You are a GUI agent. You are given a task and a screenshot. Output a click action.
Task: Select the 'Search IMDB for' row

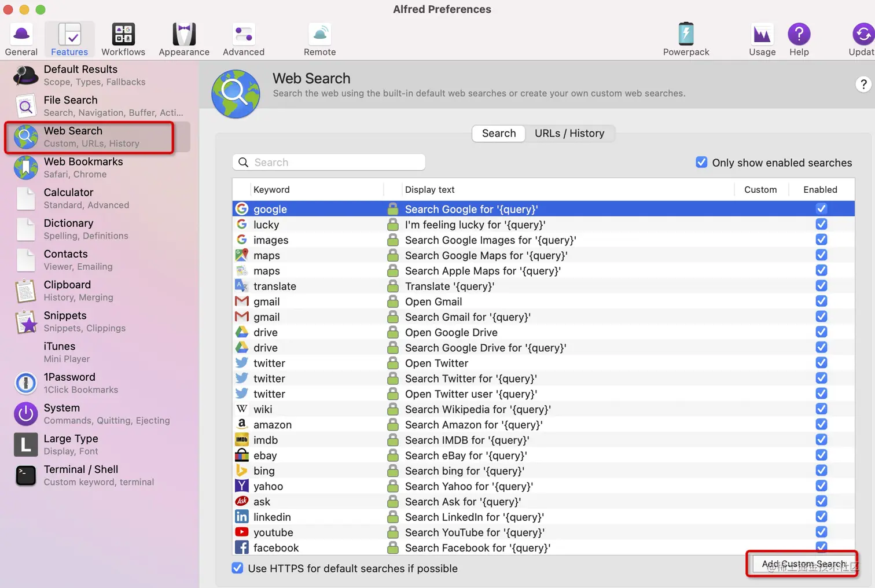pyautogui.click(x=543, y=440)
